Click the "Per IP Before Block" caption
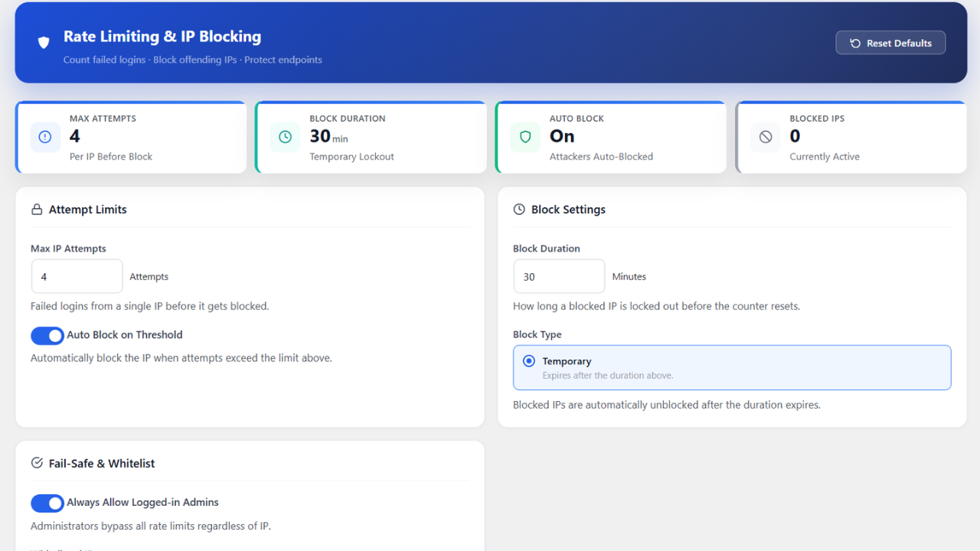The height and width of the screenshot is (551, 980). [111, 157]
